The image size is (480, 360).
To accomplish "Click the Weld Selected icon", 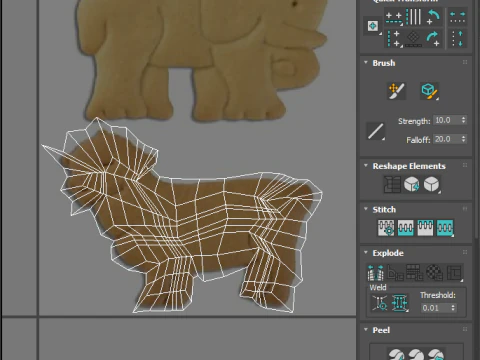I will [400, 303].
